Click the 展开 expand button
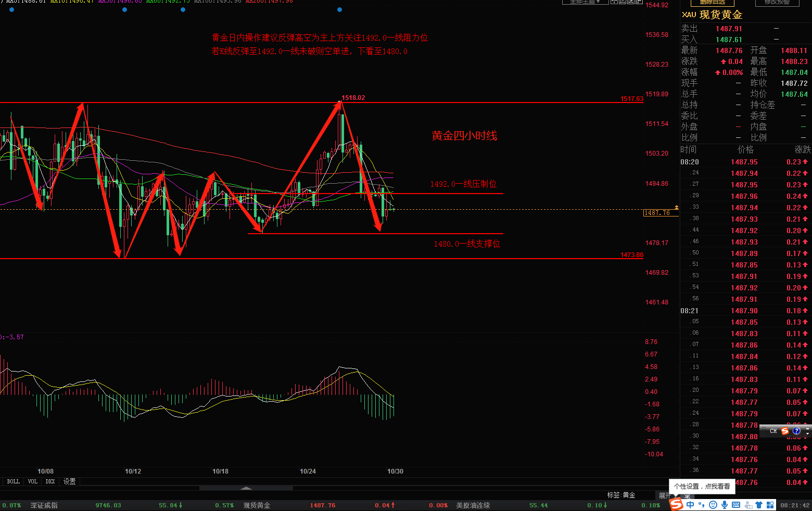812x511 pixels. 664,495
